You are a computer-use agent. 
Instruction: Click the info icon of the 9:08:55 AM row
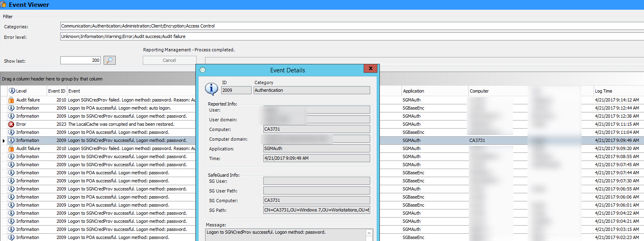11,156
